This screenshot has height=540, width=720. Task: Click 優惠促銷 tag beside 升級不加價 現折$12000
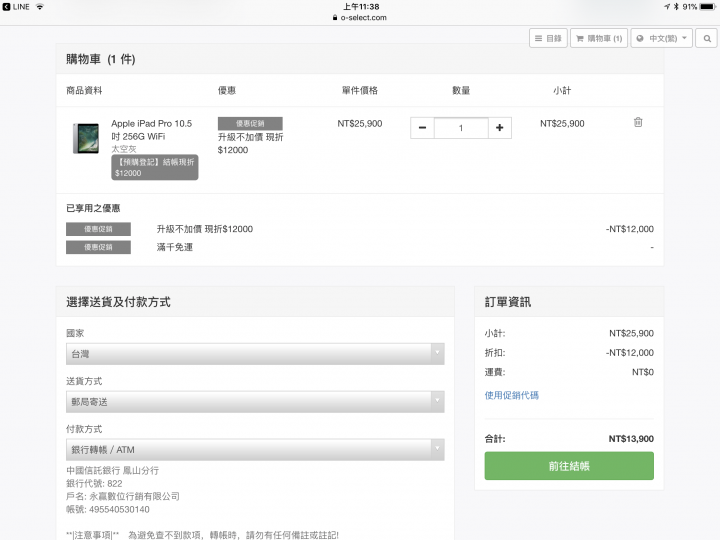[98, 229]
